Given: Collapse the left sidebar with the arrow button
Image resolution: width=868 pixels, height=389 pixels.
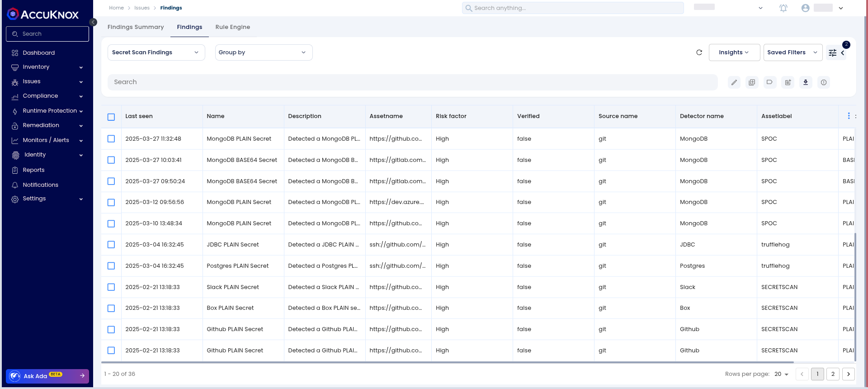Looking at the screenshot, I should 93,22.
